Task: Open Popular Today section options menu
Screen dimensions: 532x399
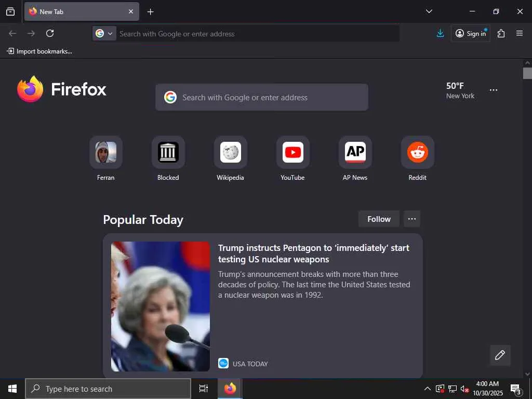Action: [x=412, y=219]
